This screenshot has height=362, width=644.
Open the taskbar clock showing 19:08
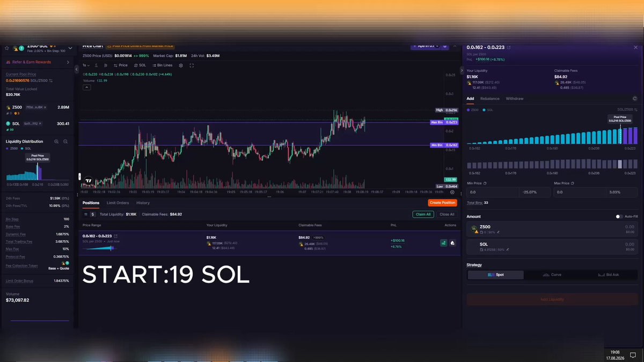[615, 355]
